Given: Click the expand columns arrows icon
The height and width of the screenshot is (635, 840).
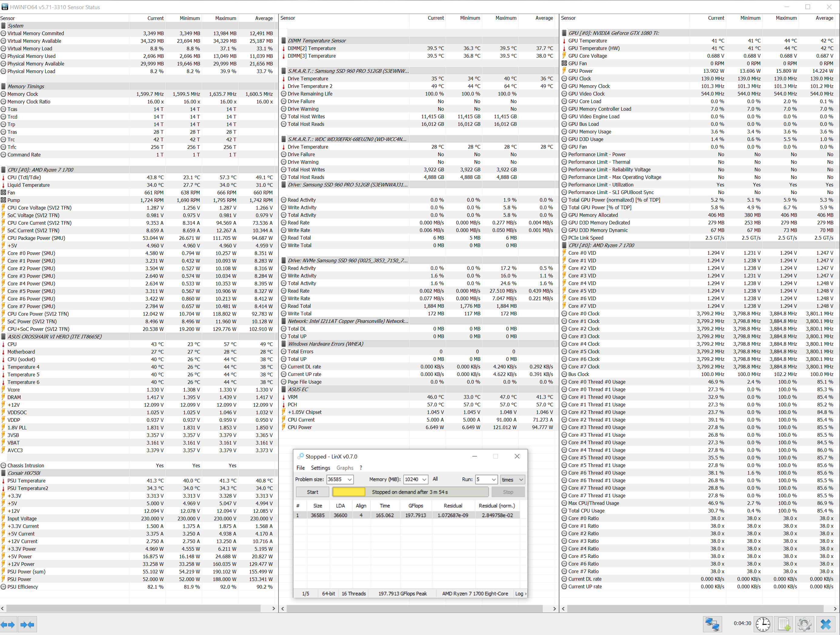Looking at the screenshot, I should coord(8,624).
